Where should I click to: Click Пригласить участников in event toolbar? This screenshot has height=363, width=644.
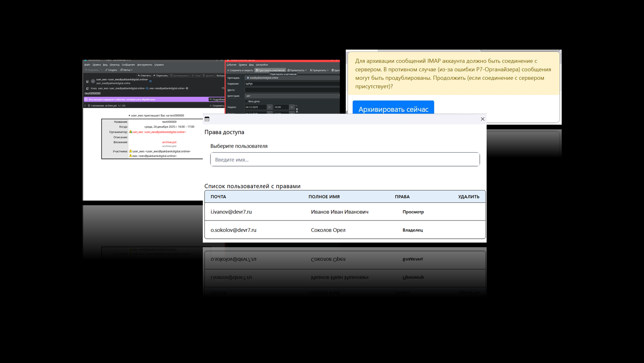tap(270, 70)
